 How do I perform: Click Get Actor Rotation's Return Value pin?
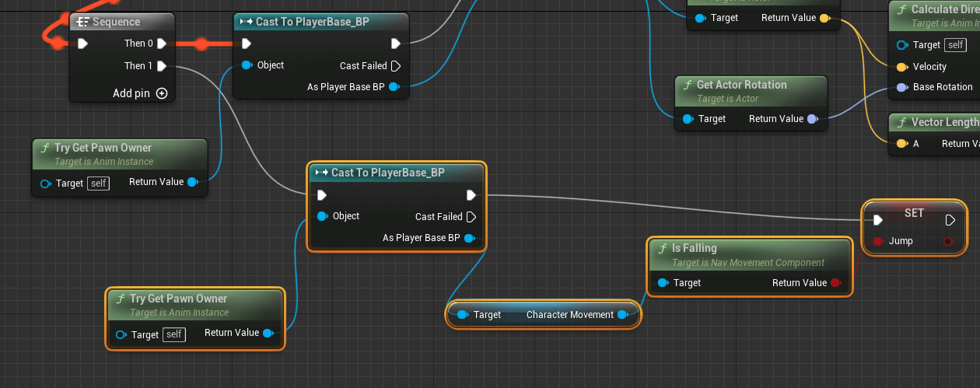(813, 119)
